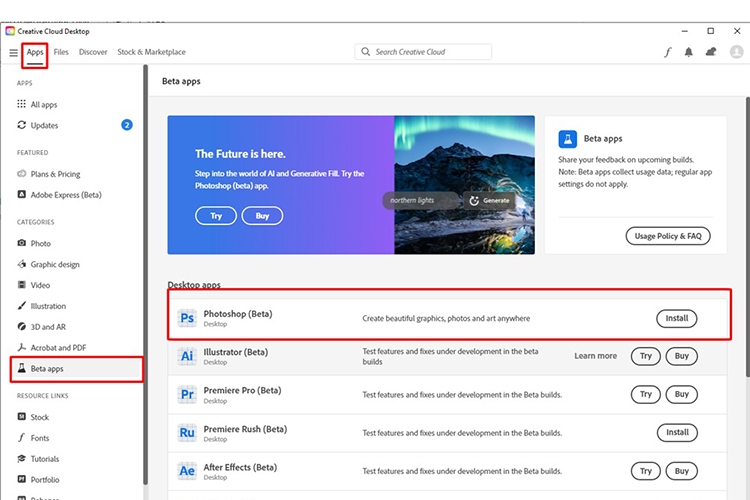Viewport: 750px width, 500px height.
Task: Click the Video film icon
Action: click(22, 285)
